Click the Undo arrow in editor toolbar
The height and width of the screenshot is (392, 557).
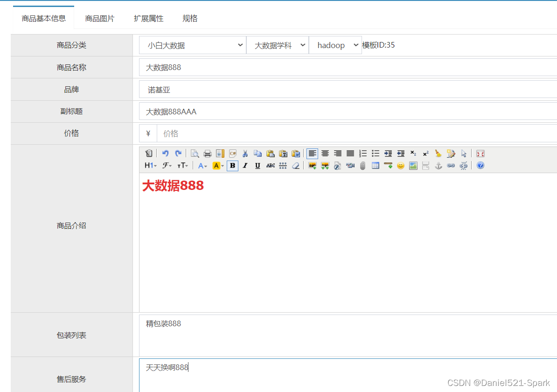(165, 153)
